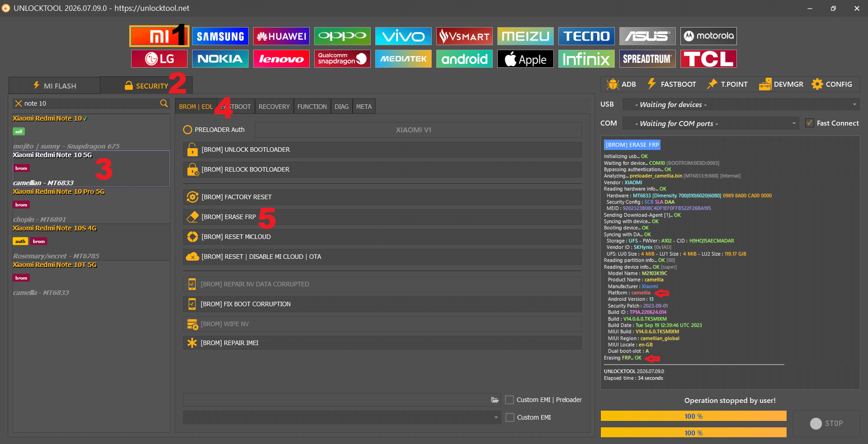Open the Vivo brand section

point(403,36)
